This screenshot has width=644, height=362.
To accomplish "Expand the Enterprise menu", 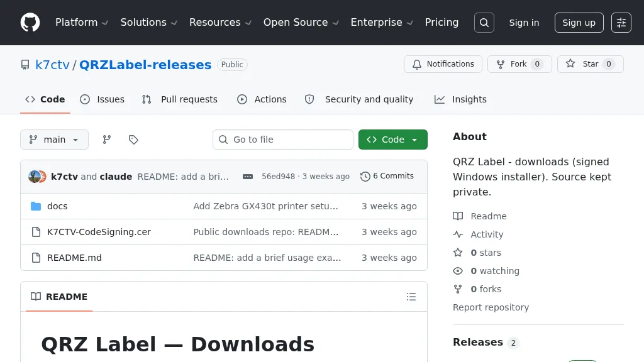I will 382,22.
